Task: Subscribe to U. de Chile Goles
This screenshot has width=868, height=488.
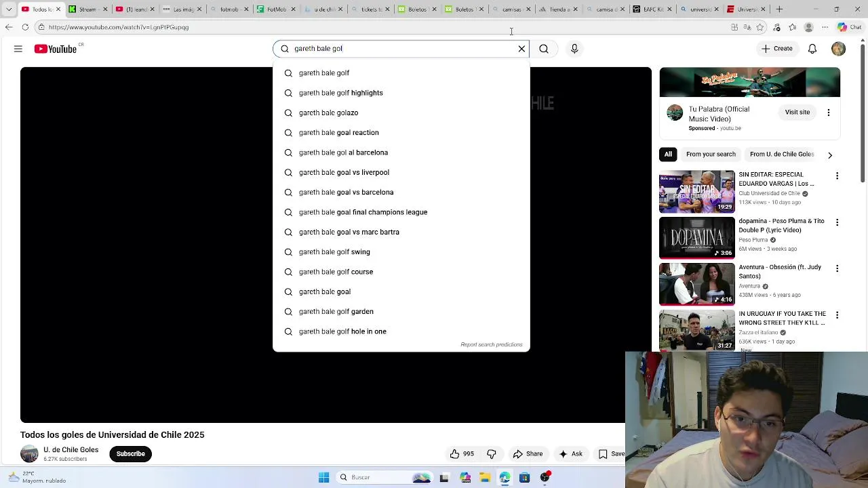Action: [x=131, y=454]
